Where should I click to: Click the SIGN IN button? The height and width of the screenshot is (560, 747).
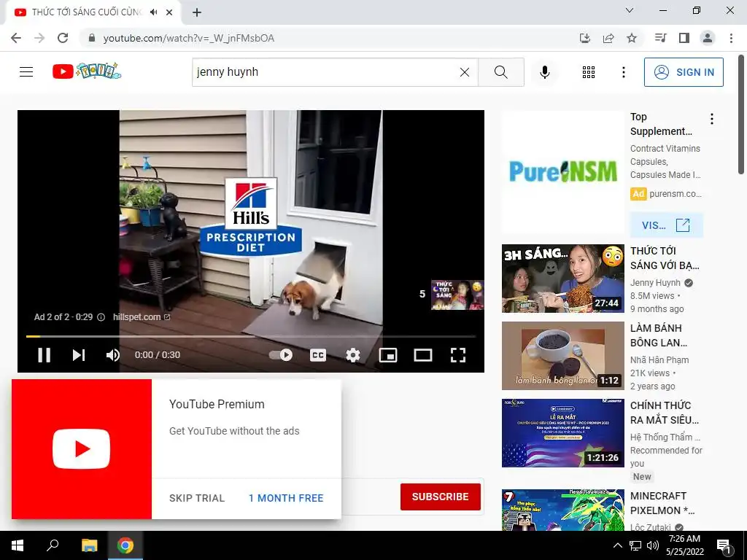click(684, 72)
